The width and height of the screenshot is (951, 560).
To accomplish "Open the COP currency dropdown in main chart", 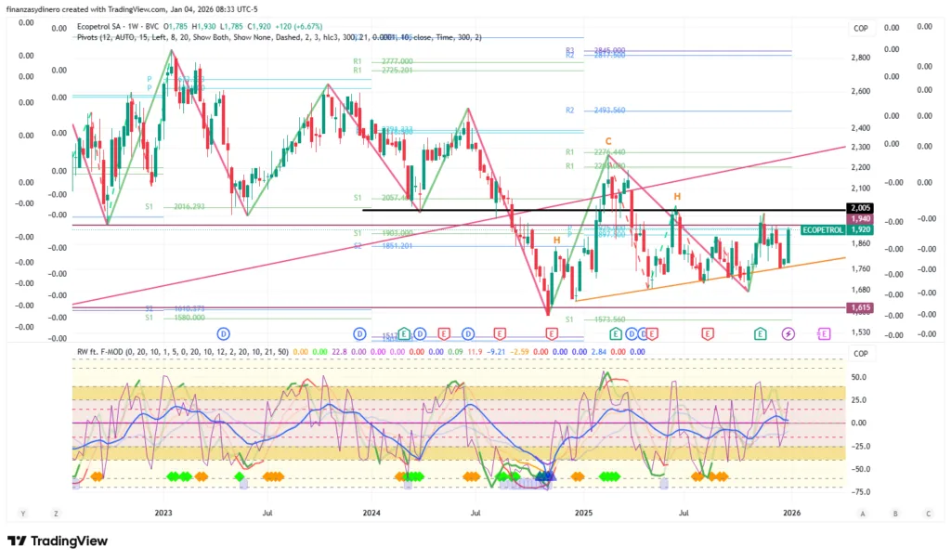I will [861, 29].
